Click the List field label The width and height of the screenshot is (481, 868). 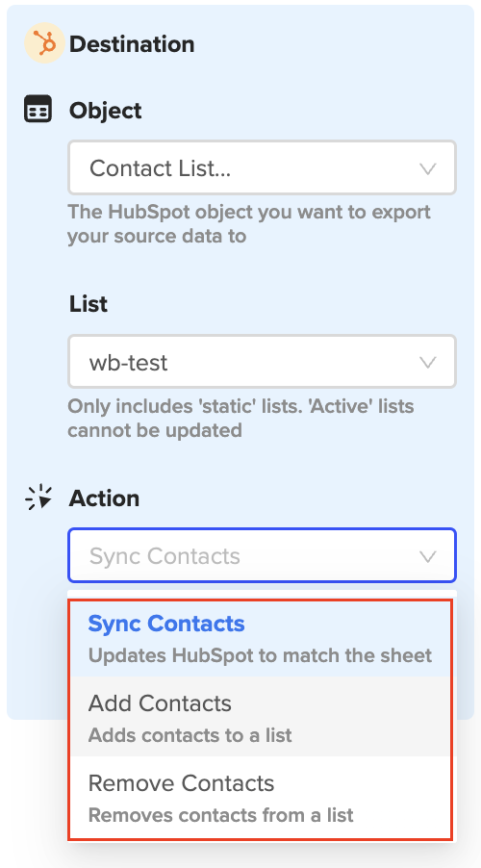[88, 304]
